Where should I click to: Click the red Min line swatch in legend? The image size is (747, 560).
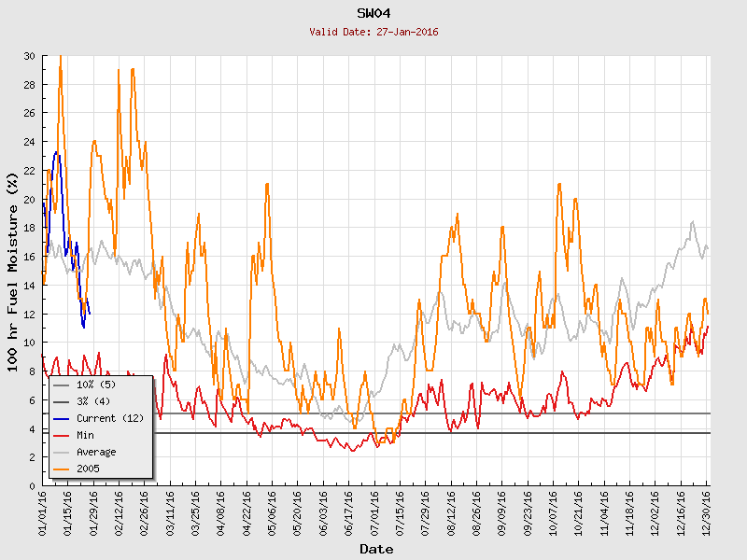[x=62, y=435]
